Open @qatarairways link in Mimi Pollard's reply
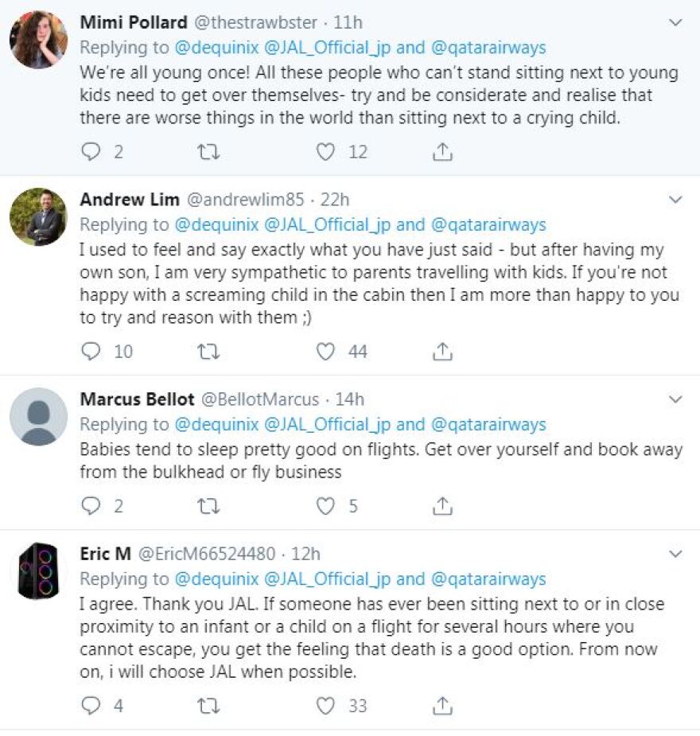 click(x=488, y=48)
